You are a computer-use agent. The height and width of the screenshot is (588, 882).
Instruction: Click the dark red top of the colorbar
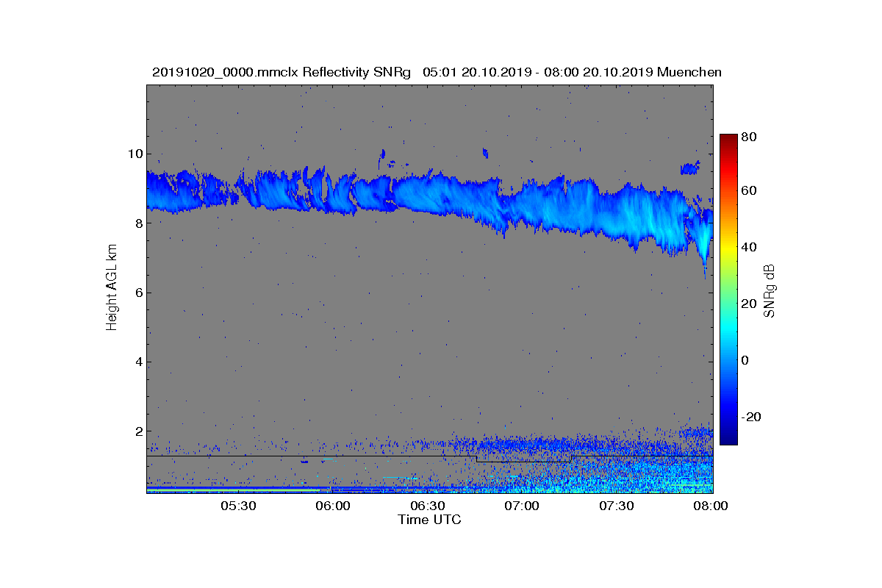[728, 138]
